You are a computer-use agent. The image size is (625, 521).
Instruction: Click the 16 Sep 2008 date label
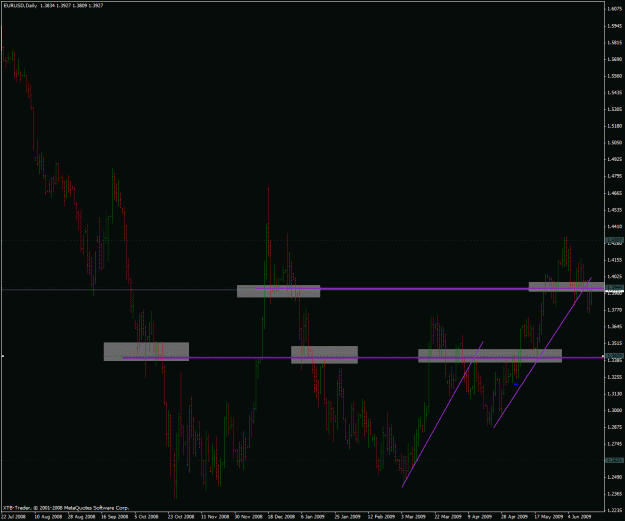pos(115,517)
